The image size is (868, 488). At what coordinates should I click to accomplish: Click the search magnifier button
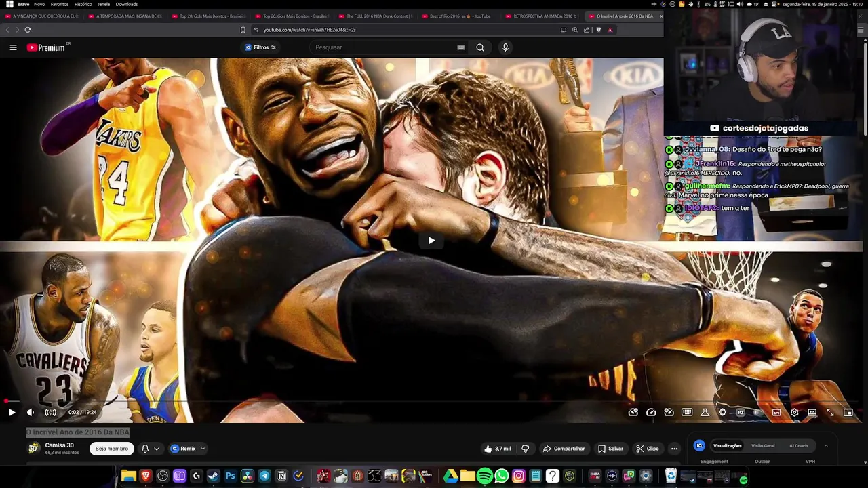(480, 47)
